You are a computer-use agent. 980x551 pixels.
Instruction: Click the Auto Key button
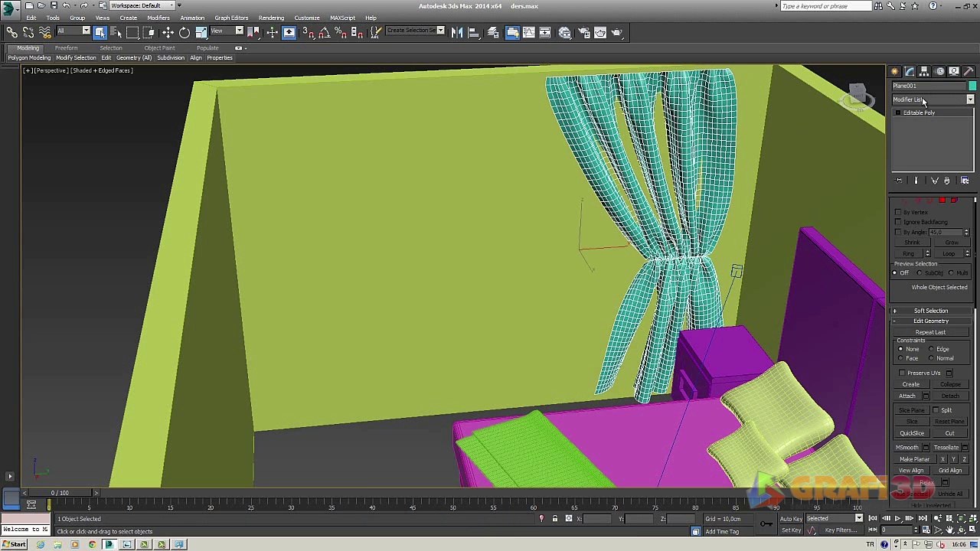[x=791, y=519]
